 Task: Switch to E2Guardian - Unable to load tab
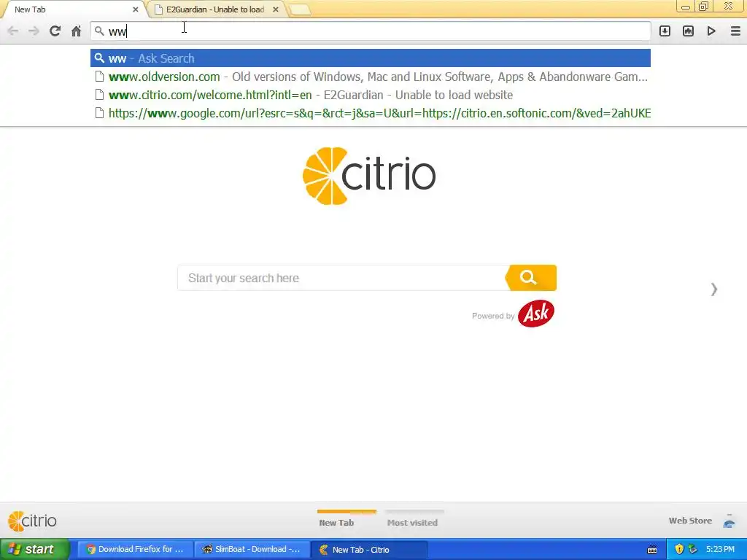[215, 9]
